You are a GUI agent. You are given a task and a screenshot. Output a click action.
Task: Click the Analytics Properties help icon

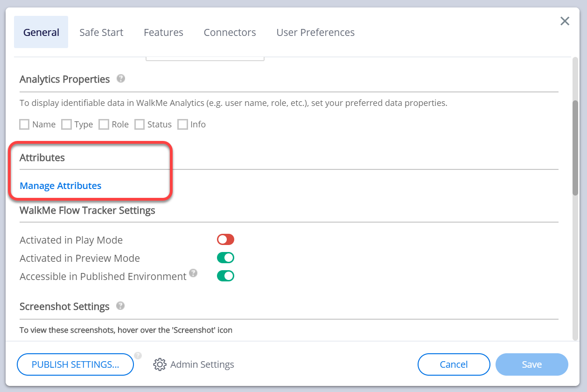(121, 78)
